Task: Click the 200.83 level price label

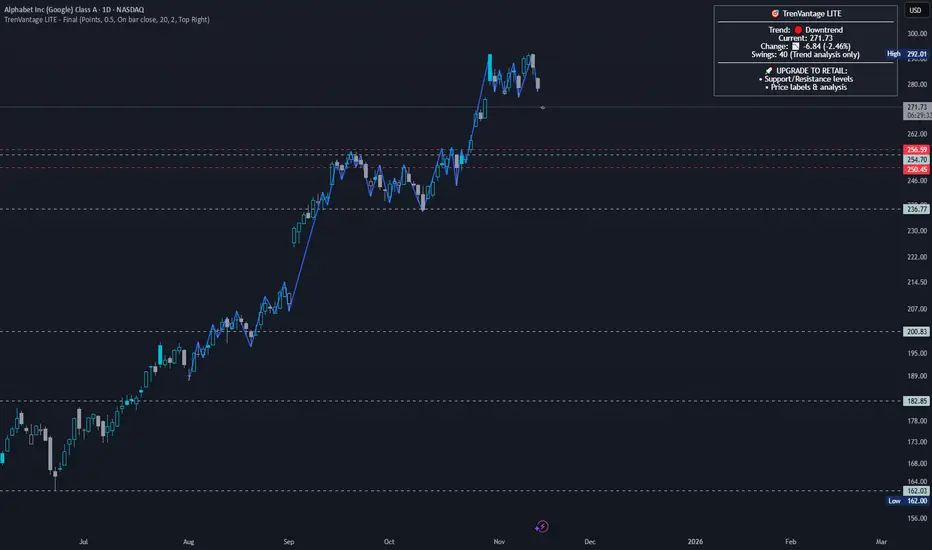Action: pyautogui.click(x=917, y=332)
